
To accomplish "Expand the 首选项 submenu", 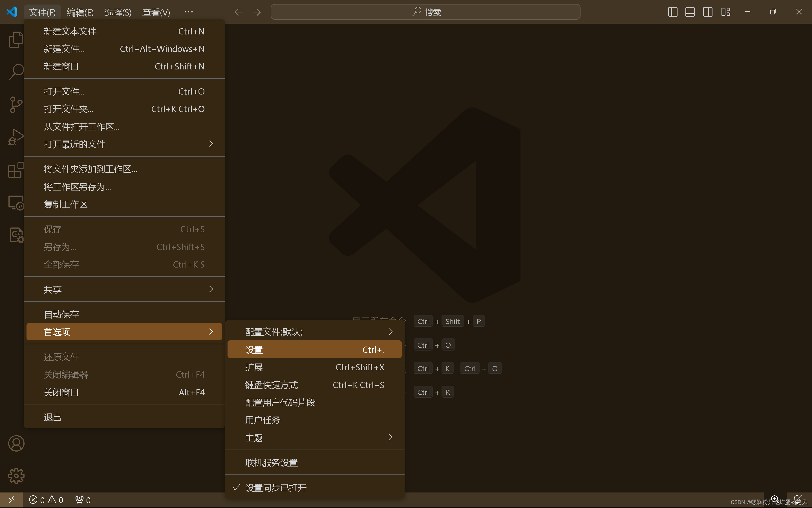I will point(124,332).
